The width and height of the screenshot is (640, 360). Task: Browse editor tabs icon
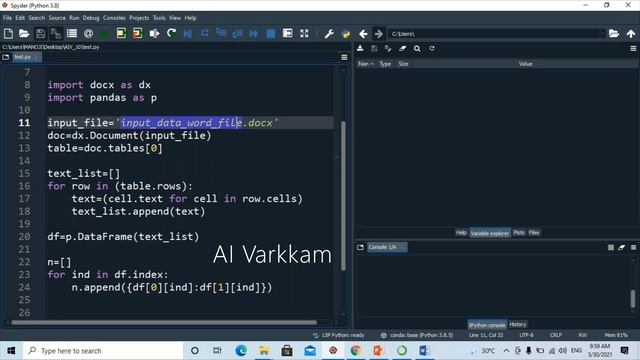click(6, 57)
